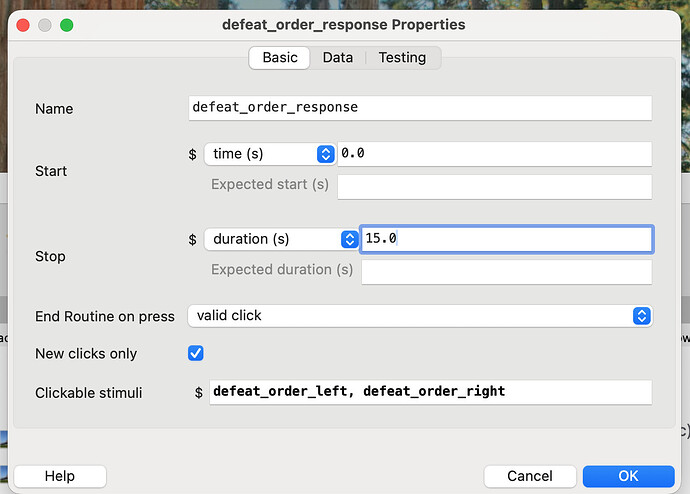Click the Start time value field
690x494 pixels.
click(x=495, y=154)
